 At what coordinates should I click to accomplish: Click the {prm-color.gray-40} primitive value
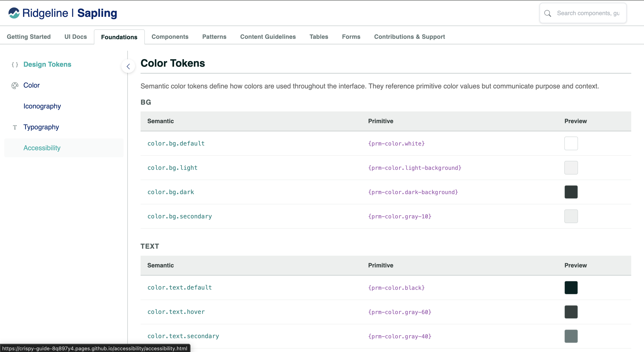pyautogui.click(x=400, y=336)
